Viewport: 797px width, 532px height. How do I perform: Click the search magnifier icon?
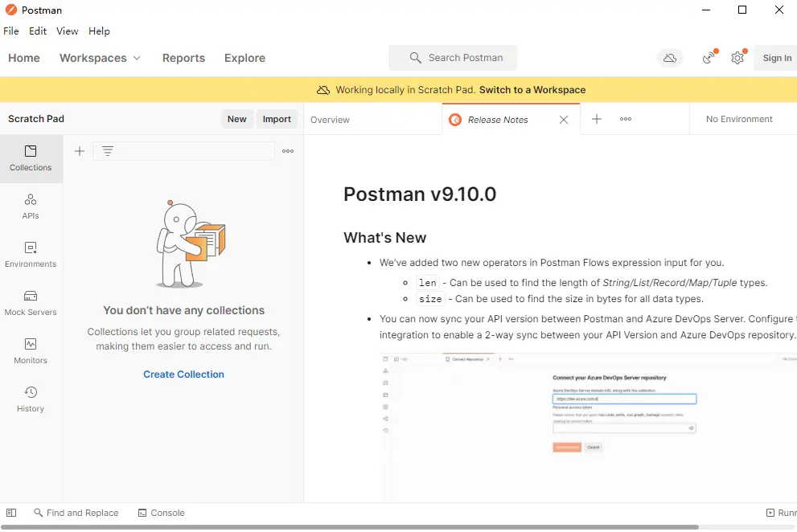click(x=415, y=58)
